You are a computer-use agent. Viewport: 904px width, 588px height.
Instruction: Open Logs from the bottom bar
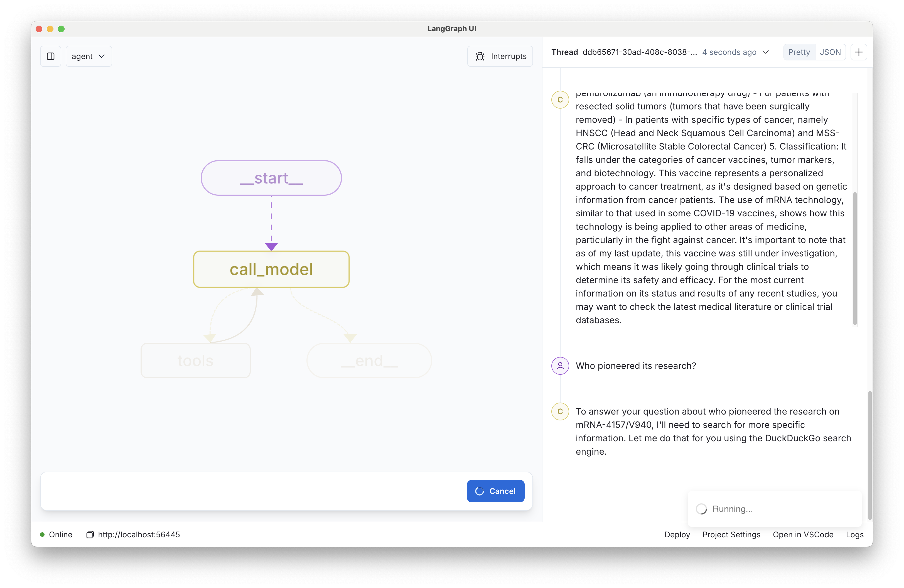coord(854,535)
